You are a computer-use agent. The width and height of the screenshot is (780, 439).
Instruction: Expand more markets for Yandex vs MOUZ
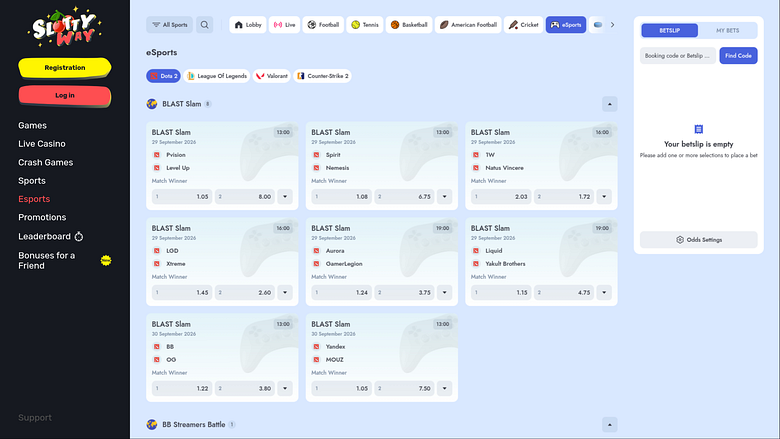click(x=445, y=389)
